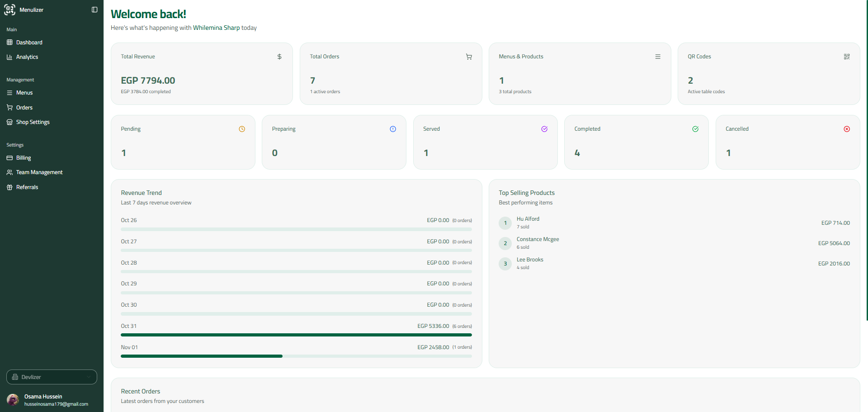The height and width of the screenshot is (412, 868).
Task: Toggle the sidebar collapse control
Action: click(94, 9)
